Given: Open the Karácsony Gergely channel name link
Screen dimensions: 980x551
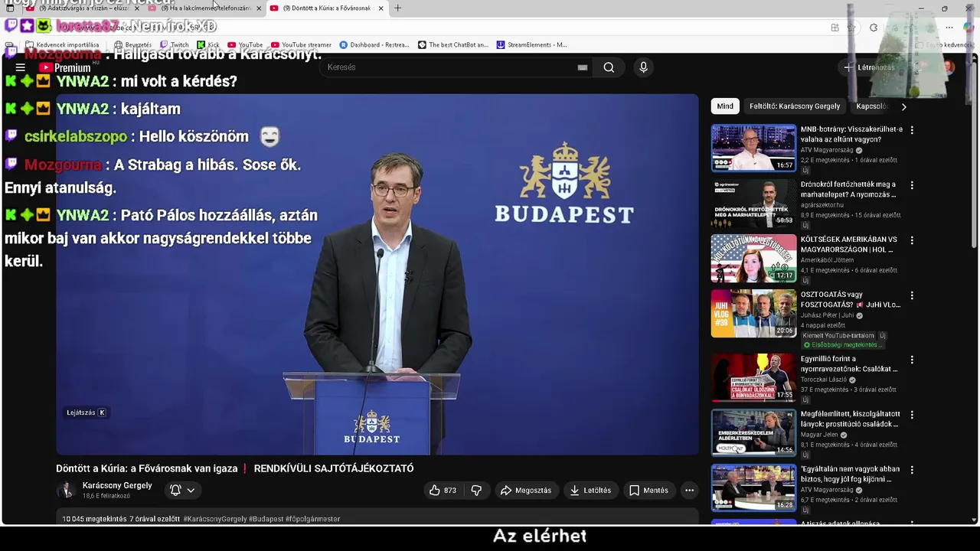Looking at the screenshot, I should pos(117,486).
